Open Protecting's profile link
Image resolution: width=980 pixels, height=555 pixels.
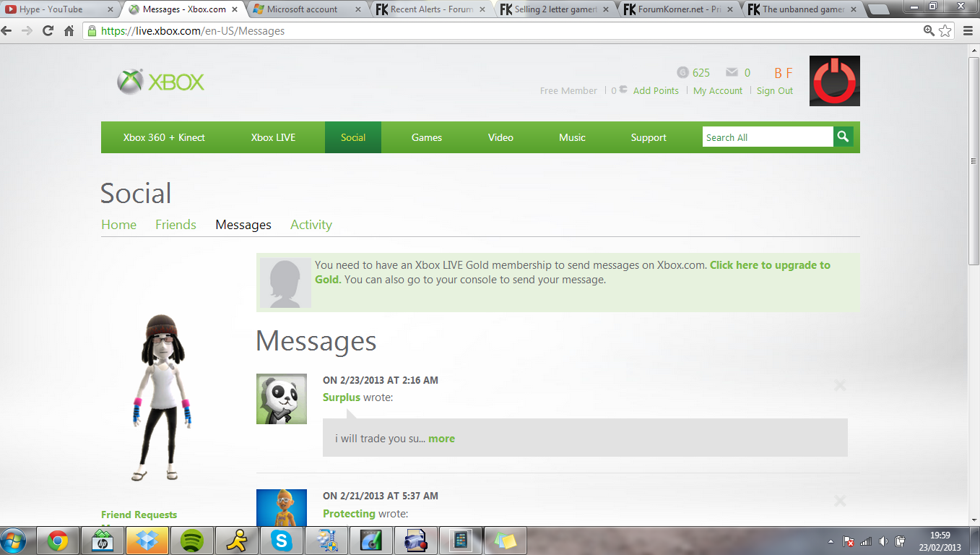349,514
